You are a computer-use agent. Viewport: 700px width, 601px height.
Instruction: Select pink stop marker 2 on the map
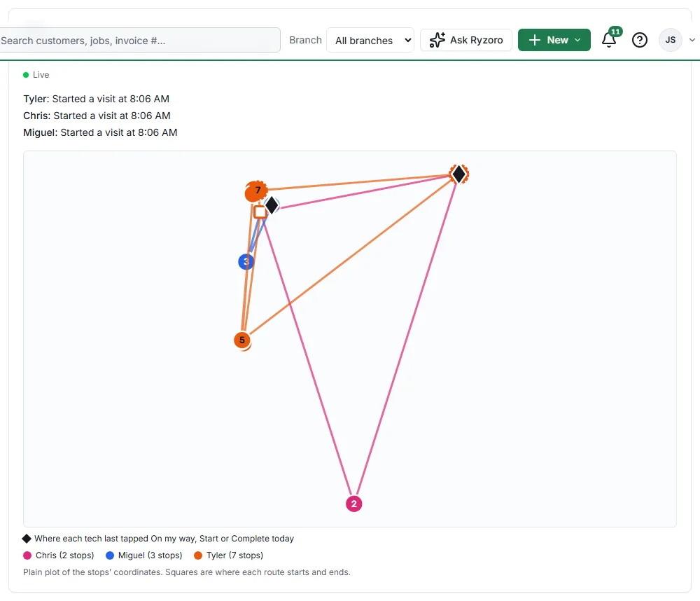[x=354, y=504]
